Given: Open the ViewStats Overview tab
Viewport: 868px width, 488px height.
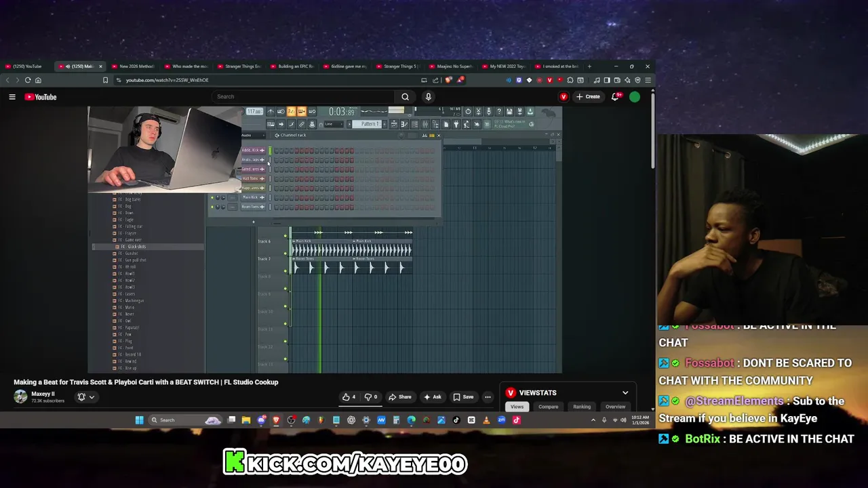Looking at the screenshot, I should coord(615,407).
